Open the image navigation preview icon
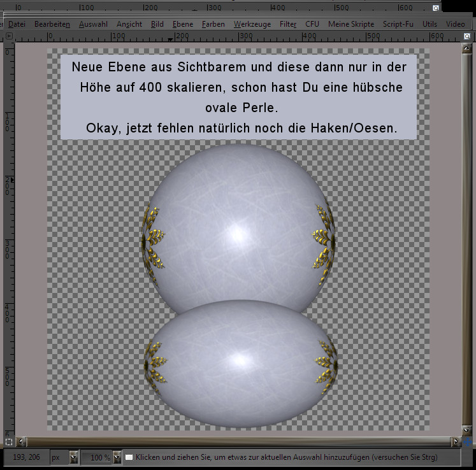This screenshot has height=470, width=476. (x=469, y=441)
